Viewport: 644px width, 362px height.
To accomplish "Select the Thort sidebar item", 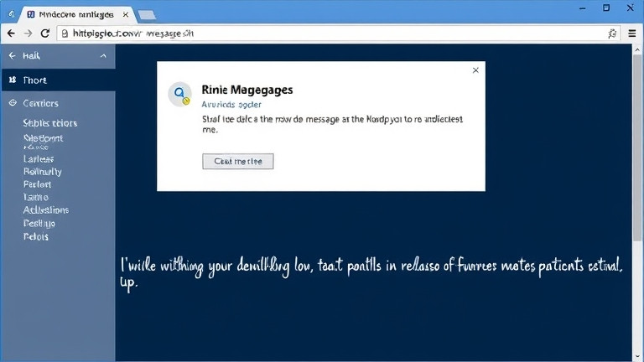I will point(58,80).
